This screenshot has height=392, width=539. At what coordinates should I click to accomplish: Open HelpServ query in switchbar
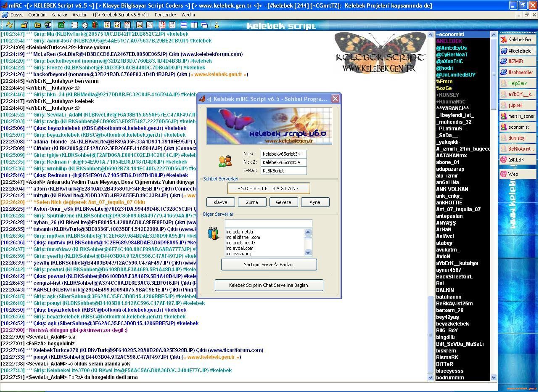[x=518, y=83]
